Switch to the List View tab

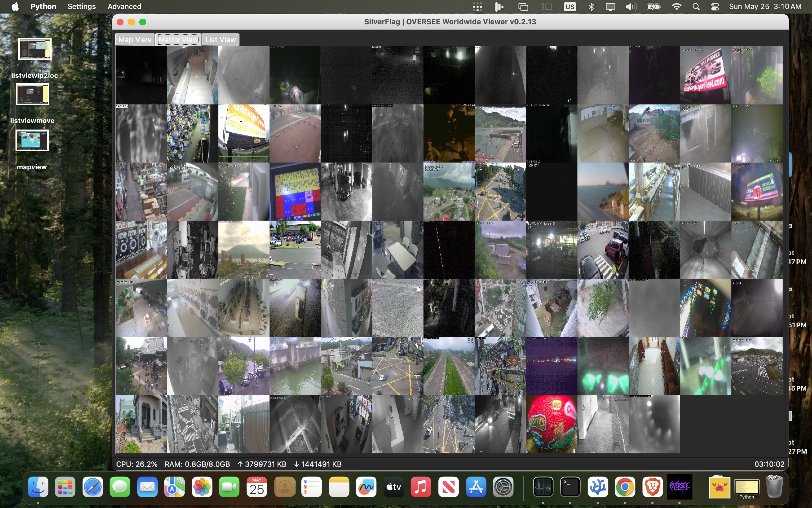220,40
